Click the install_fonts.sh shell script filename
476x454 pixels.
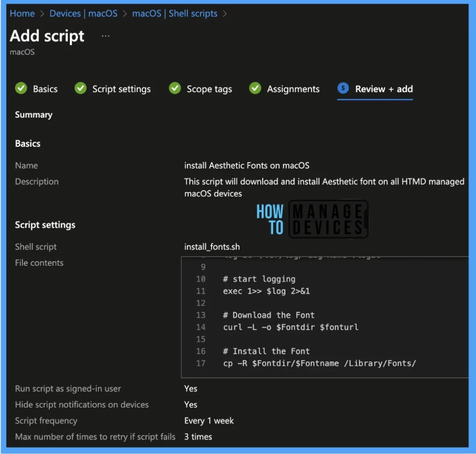pyautogui.click(x=212, y=247)
